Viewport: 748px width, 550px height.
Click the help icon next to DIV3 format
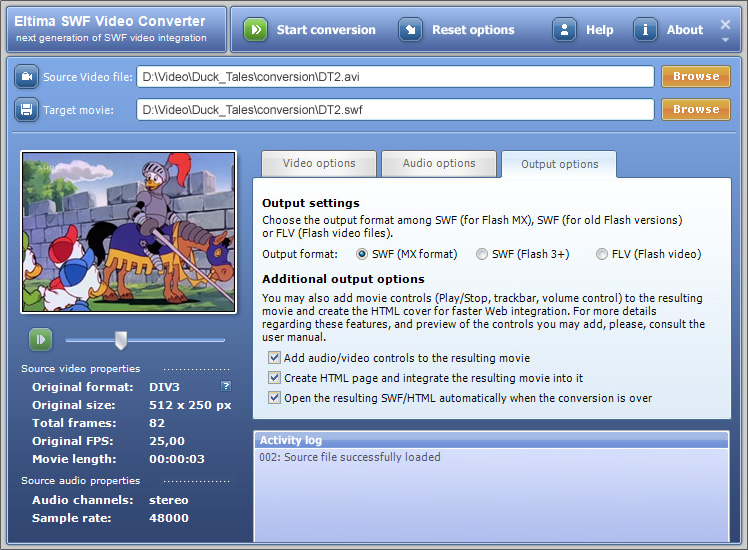[x=226, y=386]
